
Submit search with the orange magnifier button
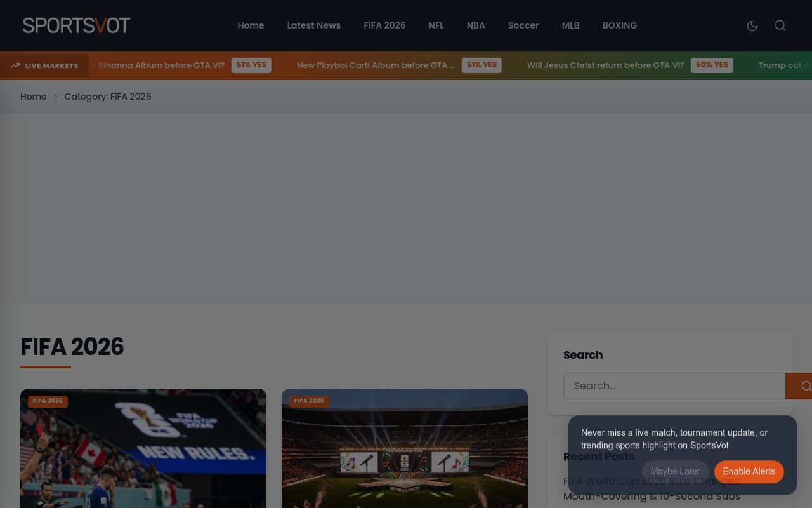pyautogui.click(x=799, y=386)
